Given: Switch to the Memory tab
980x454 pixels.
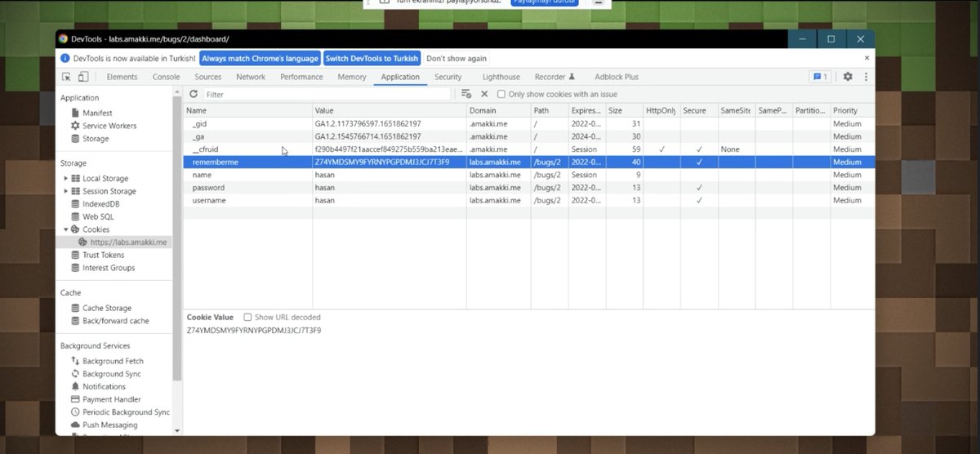Looking at the screenshot, I should pos(352,77).
